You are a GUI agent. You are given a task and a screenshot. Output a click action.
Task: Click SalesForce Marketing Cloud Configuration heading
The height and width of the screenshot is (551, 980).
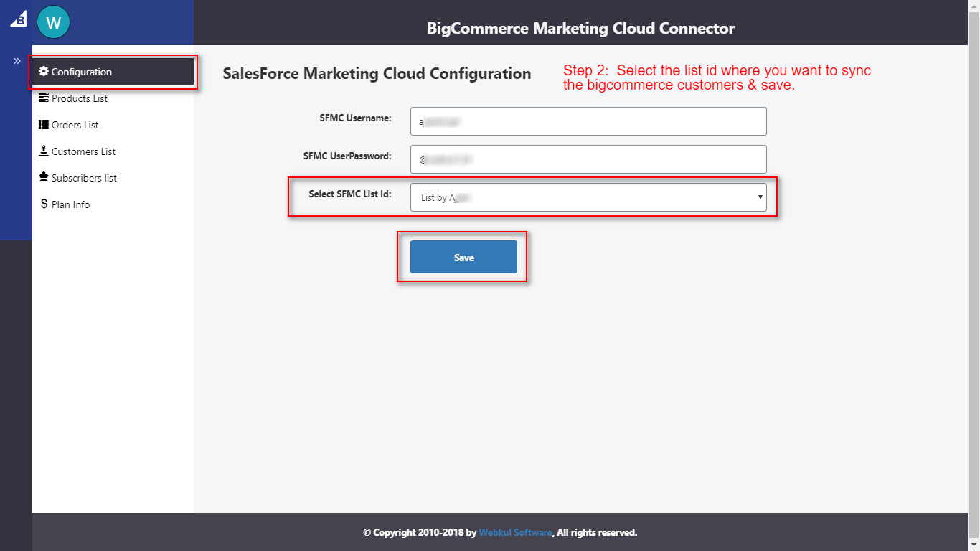coord(377,73)
